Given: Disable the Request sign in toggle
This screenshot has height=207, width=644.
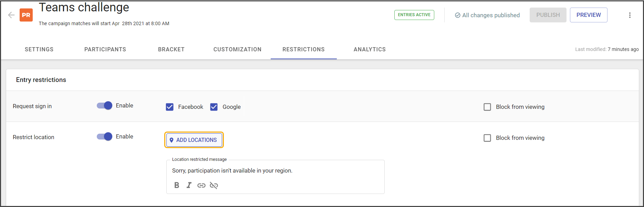Looking at the screenshot, I should point(104,105).
